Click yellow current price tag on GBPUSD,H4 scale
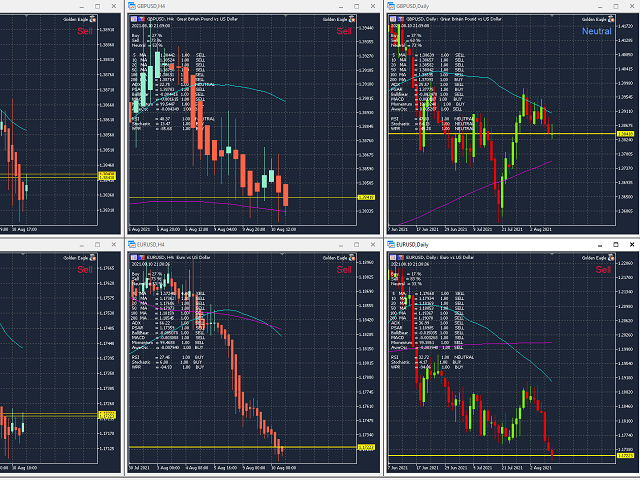 tap(366, 198)
